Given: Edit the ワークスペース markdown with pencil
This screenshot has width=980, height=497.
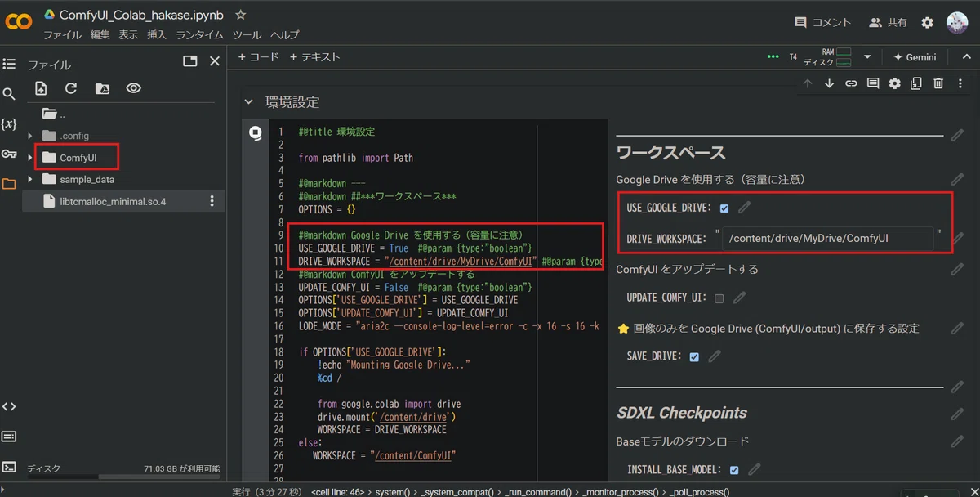Looking at the screenshot, I should tap(957, 135).
